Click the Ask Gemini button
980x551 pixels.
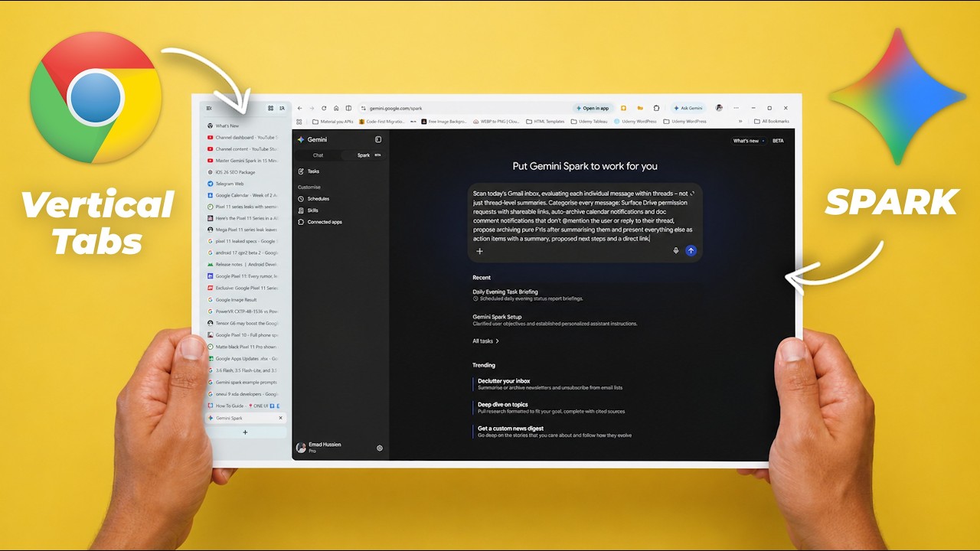coord(688,109)
